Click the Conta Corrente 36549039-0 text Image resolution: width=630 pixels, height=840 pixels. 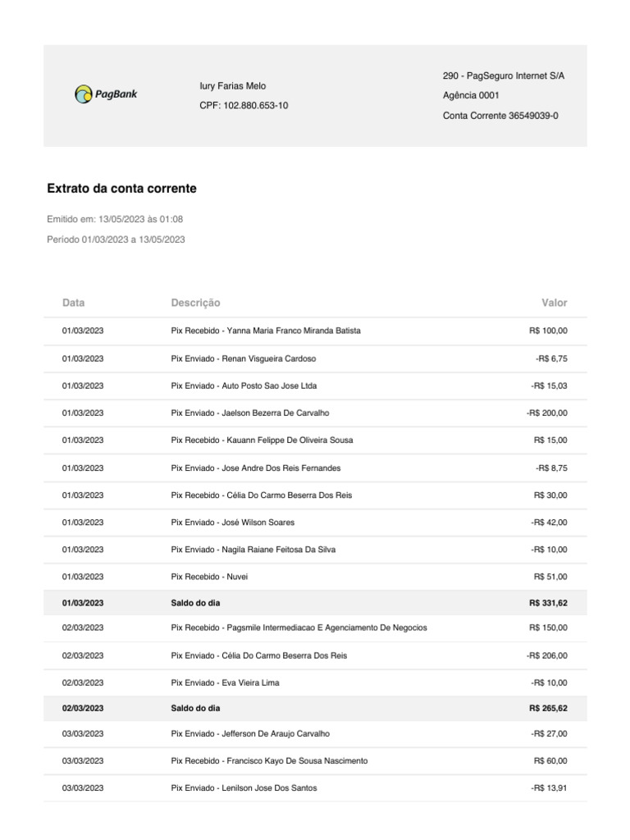500,116
